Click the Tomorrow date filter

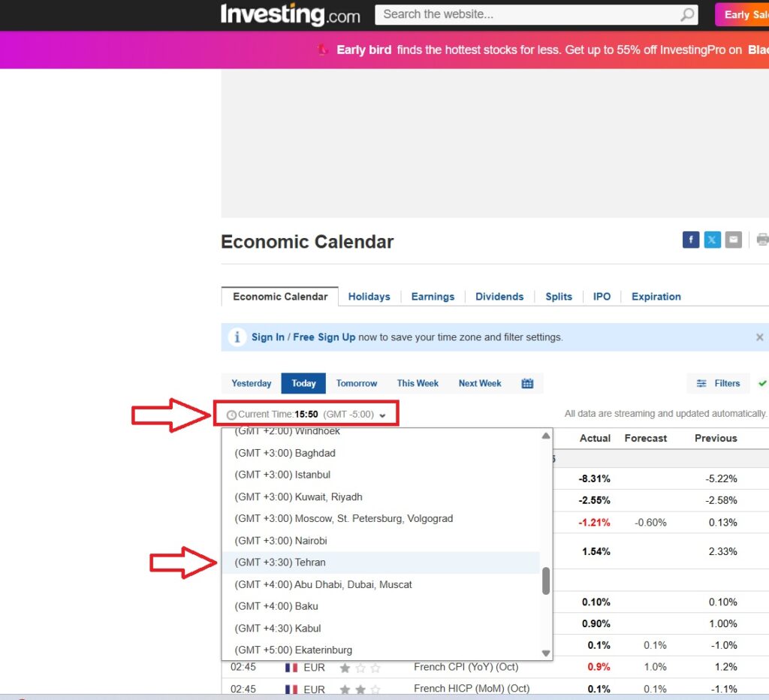[357, 383]
